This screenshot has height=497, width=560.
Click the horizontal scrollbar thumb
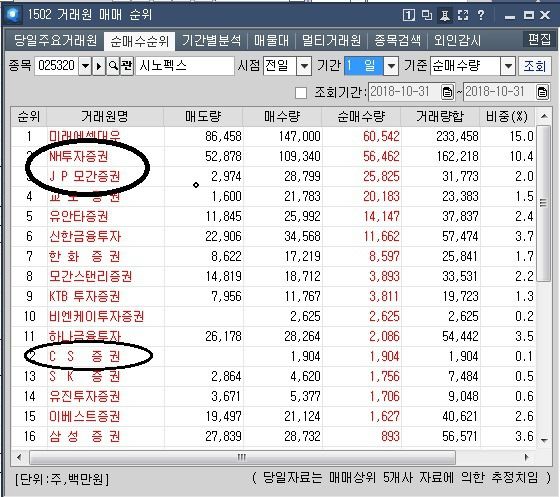click(x=242, y=457)
